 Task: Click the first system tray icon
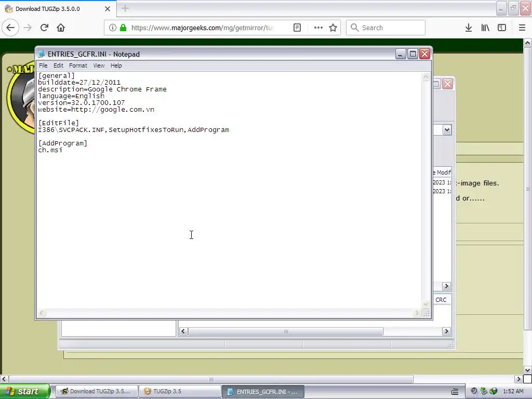tap(474, 391)
